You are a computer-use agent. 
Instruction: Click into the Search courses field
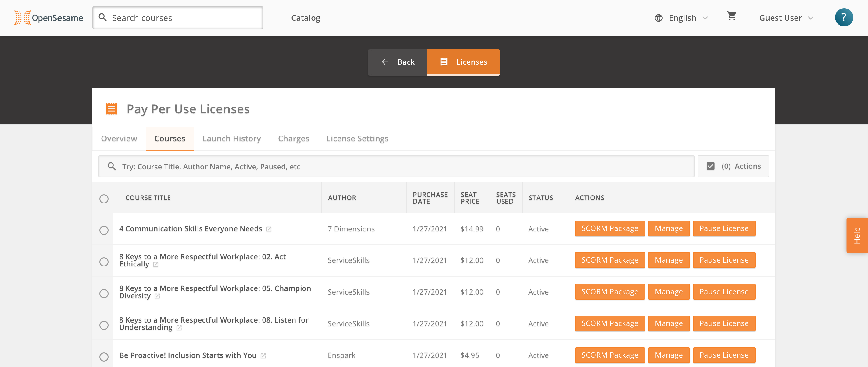point(177,18)
